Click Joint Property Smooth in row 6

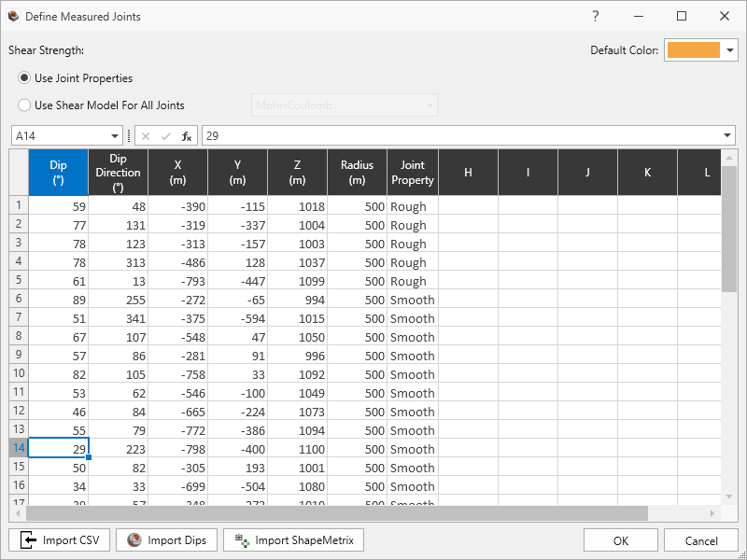click(413, 299)
